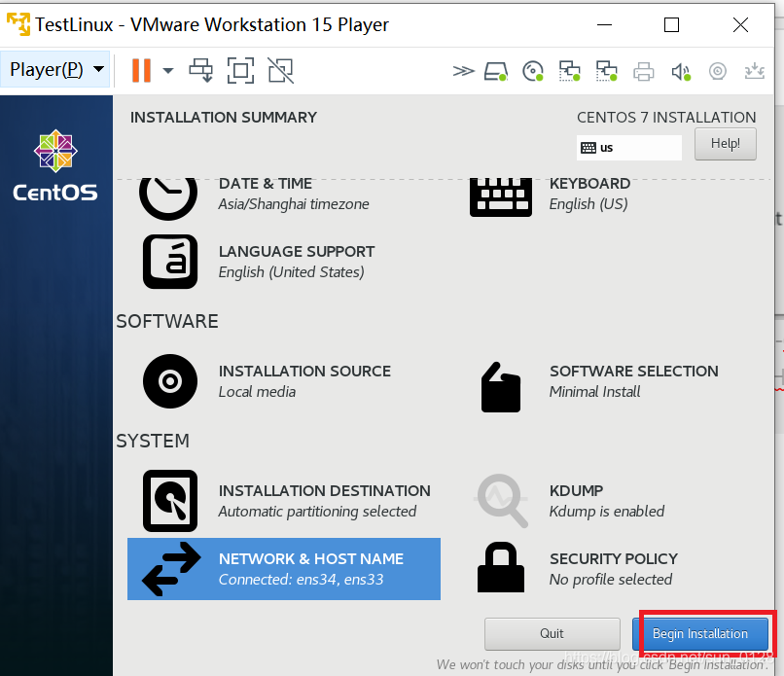The image size is (784, 676).
Task: Open NETWORK & HOST NAME arrows icon
Action: 171,569
